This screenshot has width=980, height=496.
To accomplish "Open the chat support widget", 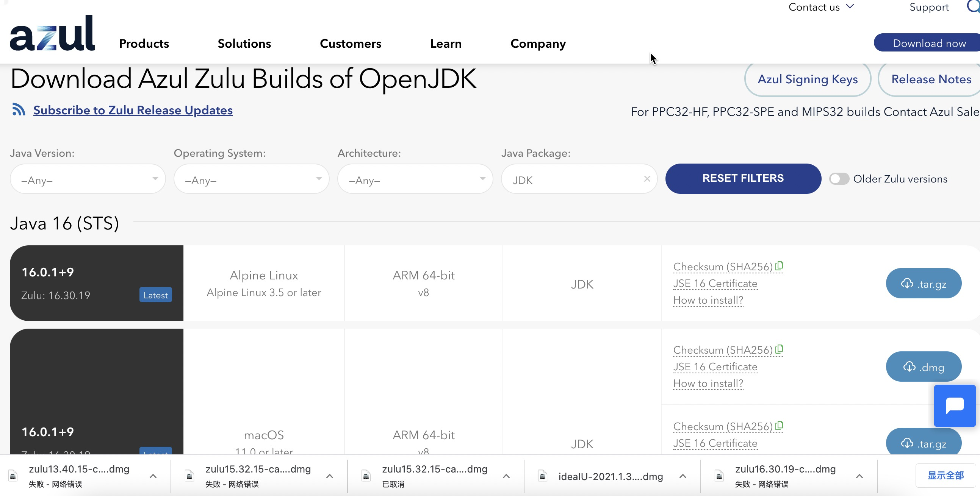I will click(x=955, y=405).
